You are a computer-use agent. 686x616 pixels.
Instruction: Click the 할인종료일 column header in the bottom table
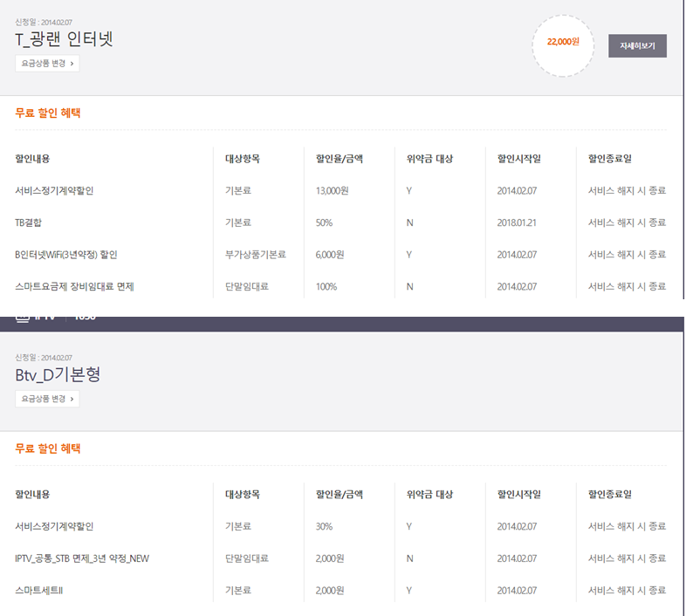[x=609, y=494]
